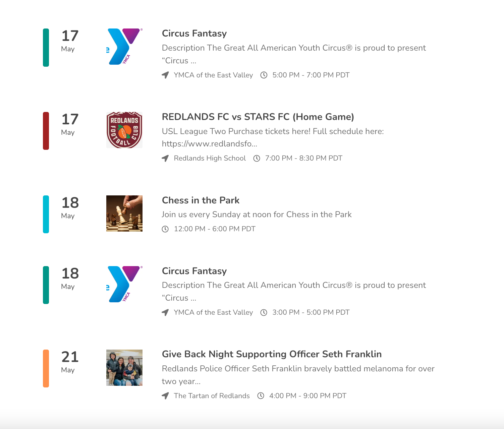Image resolution: width=504 pixels, height=429 pixels.
Task: Click Redlands Football Club logo thumbnail
Action: [x=124, y=130]
